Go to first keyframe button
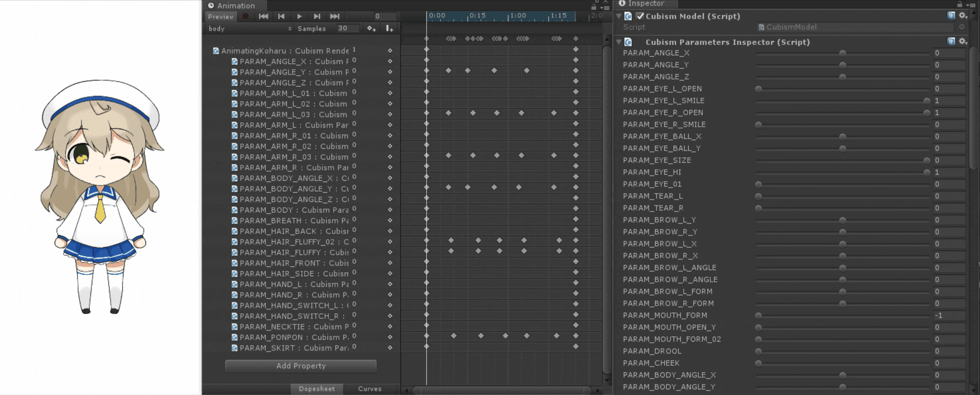The image size is (980, 395). coord(263,16)
